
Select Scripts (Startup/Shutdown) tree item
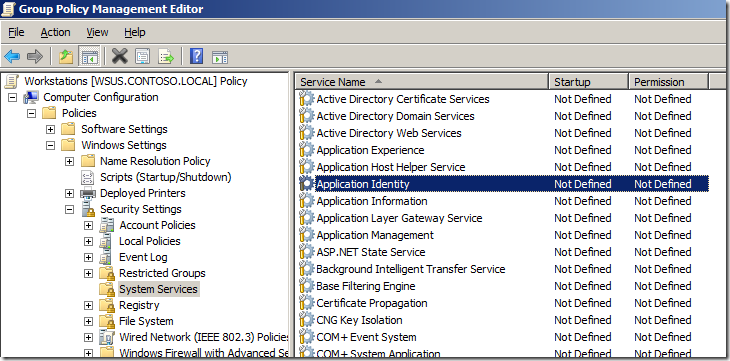[166, 177]
